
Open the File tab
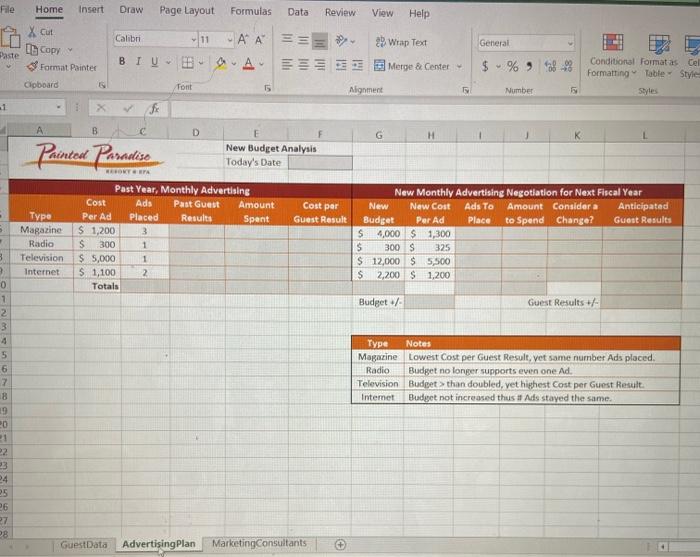(x=8, y=9)
